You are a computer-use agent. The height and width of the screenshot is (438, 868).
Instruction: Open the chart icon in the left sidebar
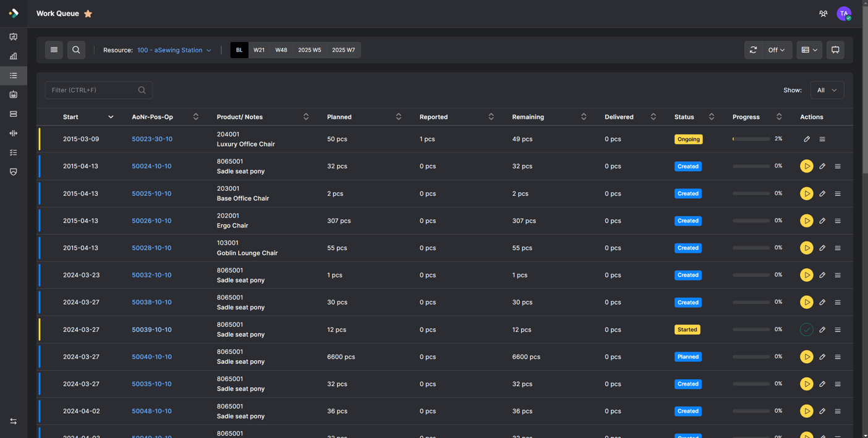[x=13, y=56]
